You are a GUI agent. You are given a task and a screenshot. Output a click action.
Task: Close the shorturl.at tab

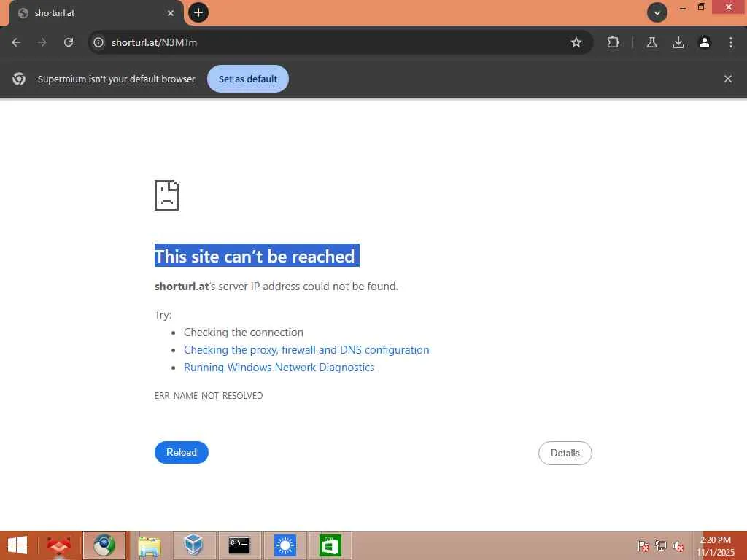tap(171, 13)
